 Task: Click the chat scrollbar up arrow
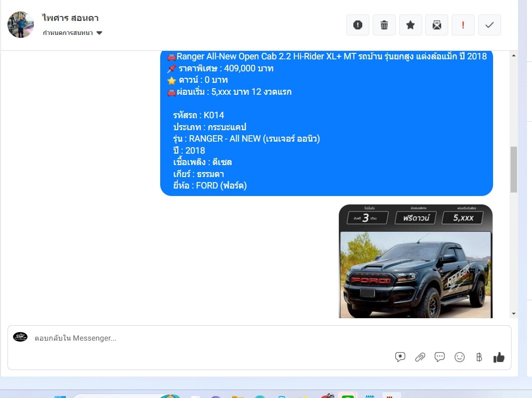(x=514, y=55)
